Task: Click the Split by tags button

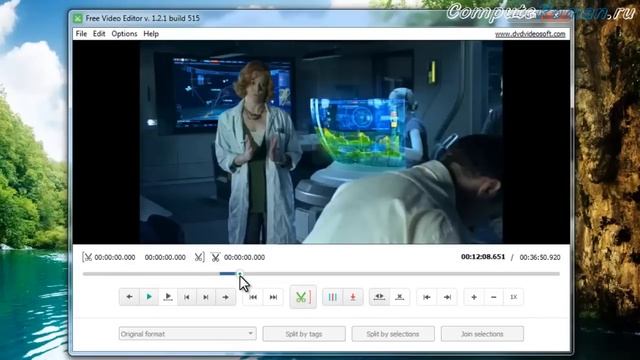Action: 304,334
